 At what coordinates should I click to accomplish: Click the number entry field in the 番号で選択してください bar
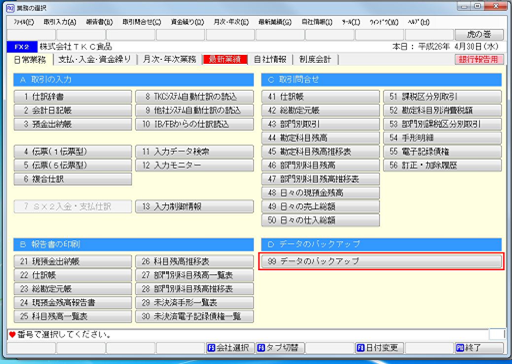point(497,334)
